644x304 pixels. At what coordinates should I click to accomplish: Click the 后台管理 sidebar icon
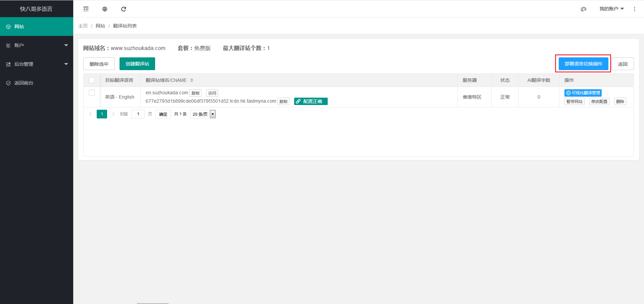pos(8,64)
